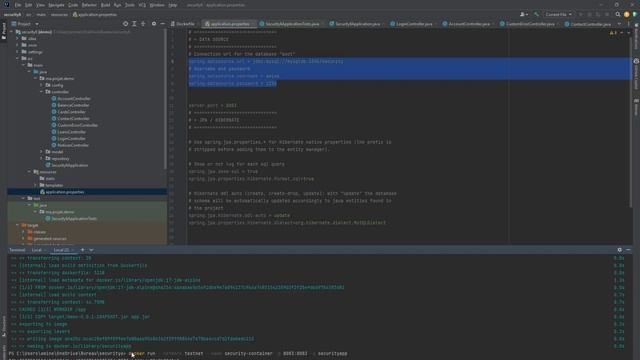Show hidden editor tabs dropdown
The image size is (640, 360).
click(620, 24)
